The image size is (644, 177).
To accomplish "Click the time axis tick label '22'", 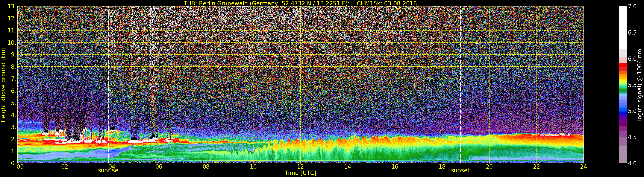I will (x=536, y=167).
